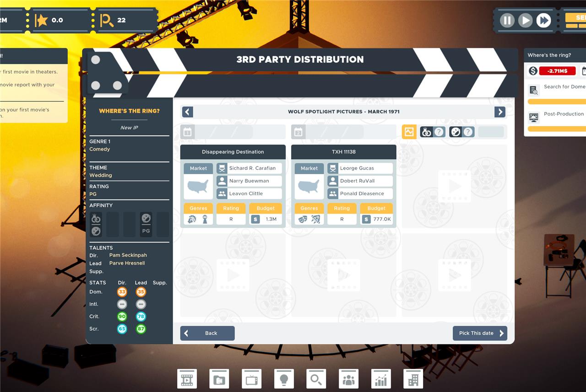
Task: Open the movie production film-strip menu
Action: click(x=187, y=379)
